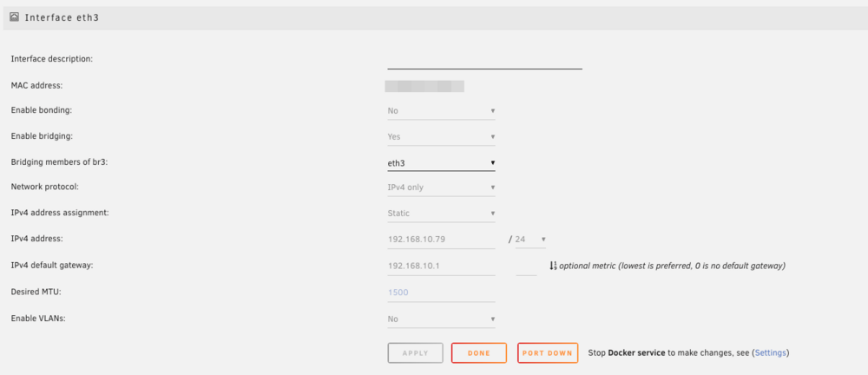
Task: Click the APPLY button
Action: 415,352
